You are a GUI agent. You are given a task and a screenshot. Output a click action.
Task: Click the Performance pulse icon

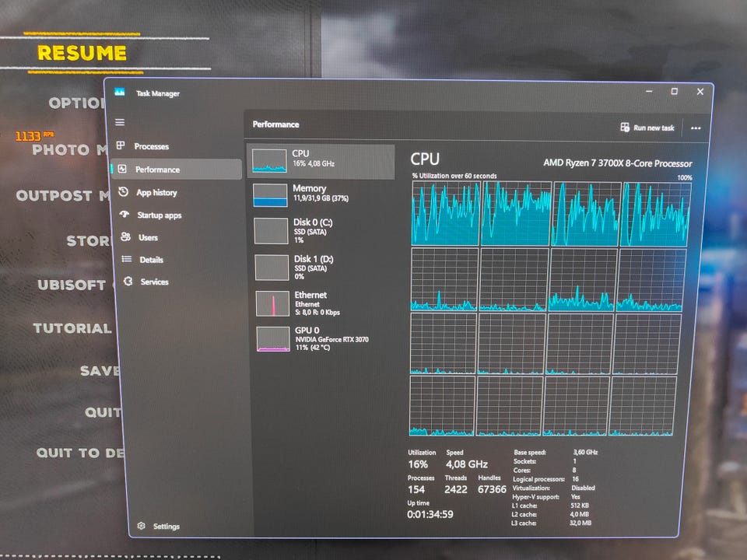[122, 169]
